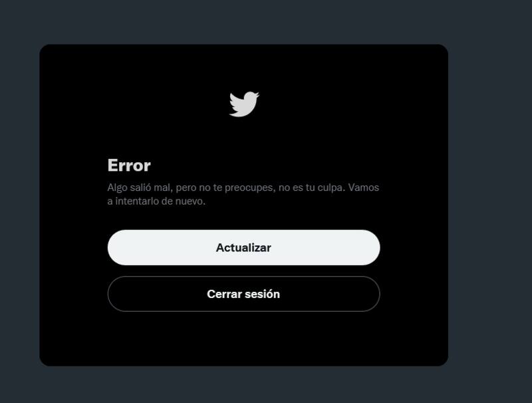Click the Cerrar sesión button
The height and width of the screenshot is (403, 532).
243,294
